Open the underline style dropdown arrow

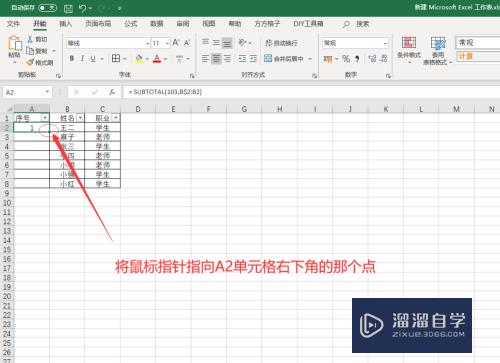(102, 59)
